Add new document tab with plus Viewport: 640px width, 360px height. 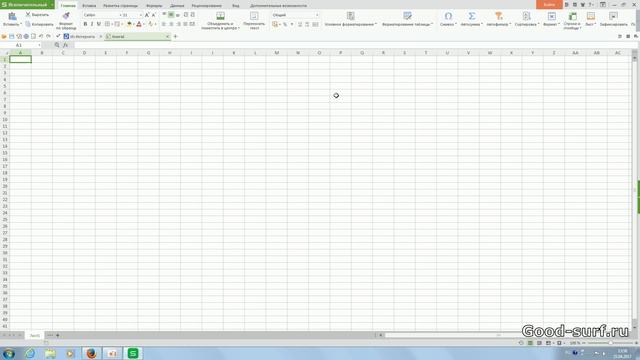click(x=176, y=36)
